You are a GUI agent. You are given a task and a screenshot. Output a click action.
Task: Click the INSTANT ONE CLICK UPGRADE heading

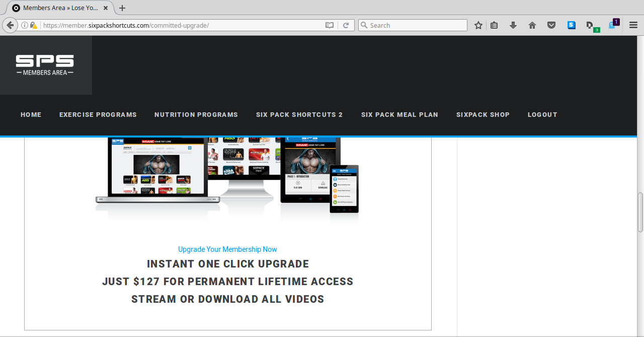(228, 264)
